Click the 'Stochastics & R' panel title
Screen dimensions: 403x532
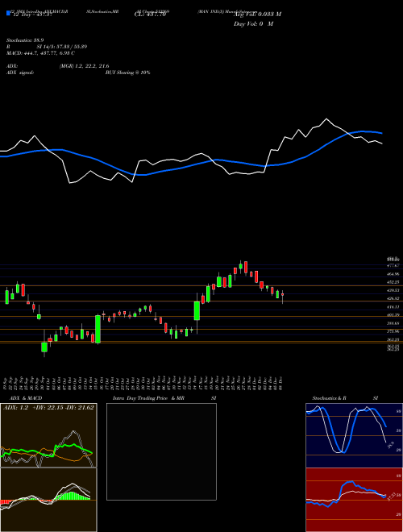(330, 398)
